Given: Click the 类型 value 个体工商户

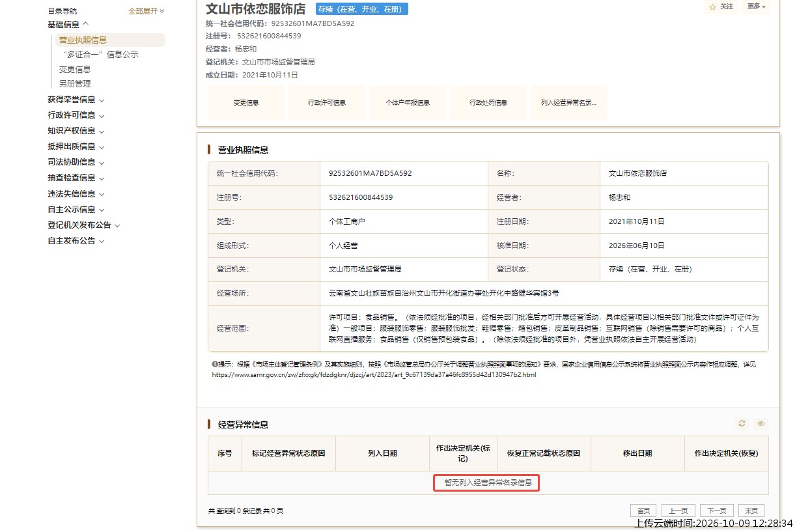Looking at the screenshot, I should 347,221.
